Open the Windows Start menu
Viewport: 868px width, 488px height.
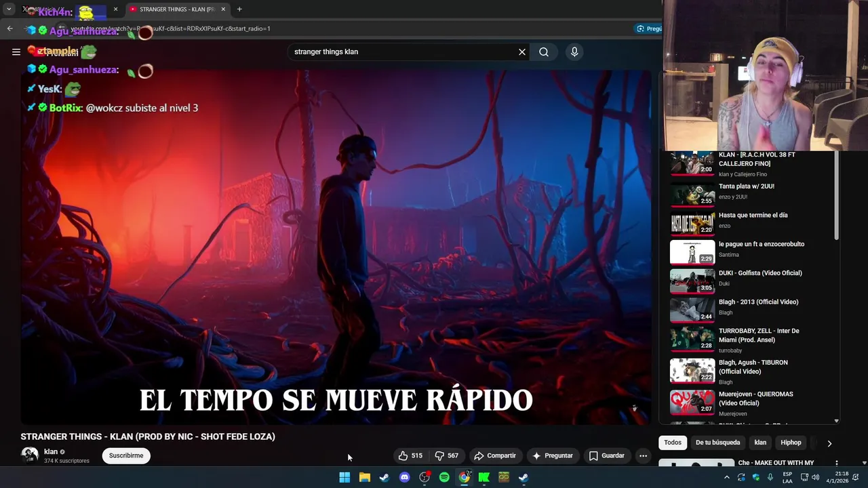tap(344, 477)
